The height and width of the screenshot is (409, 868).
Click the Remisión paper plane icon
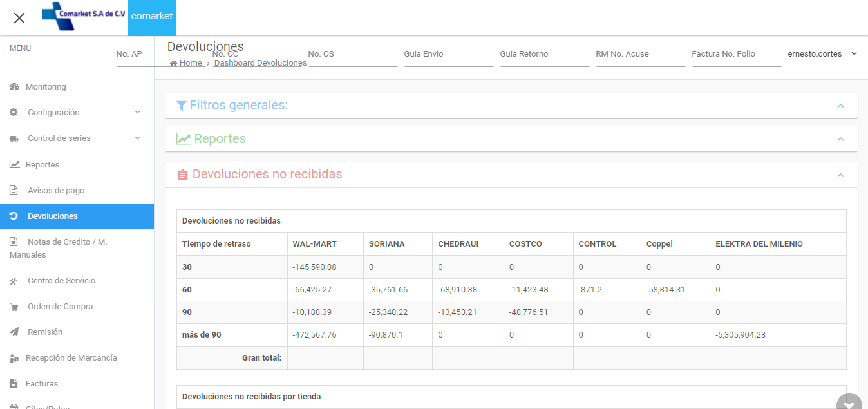[14, 332]
